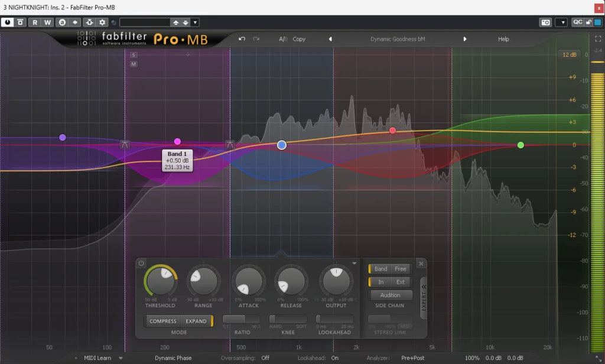Viewport: 605px width, 364px height.
Task: Open the host preset browser dropdown
Action: point(195,22)
